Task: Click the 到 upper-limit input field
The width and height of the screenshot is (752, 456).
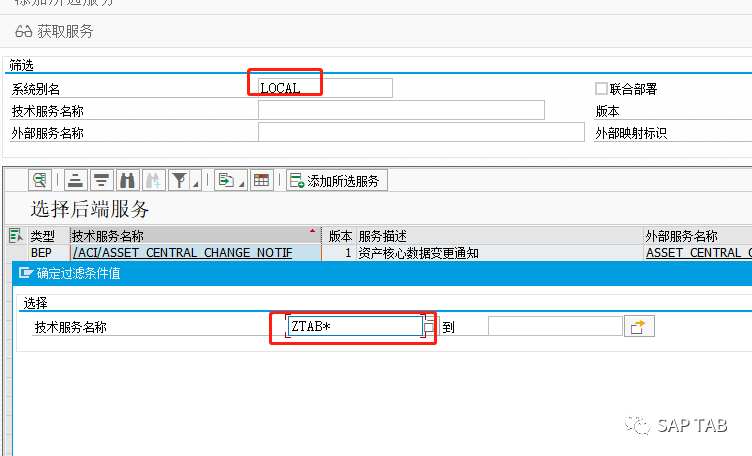Action: [555, 327]
